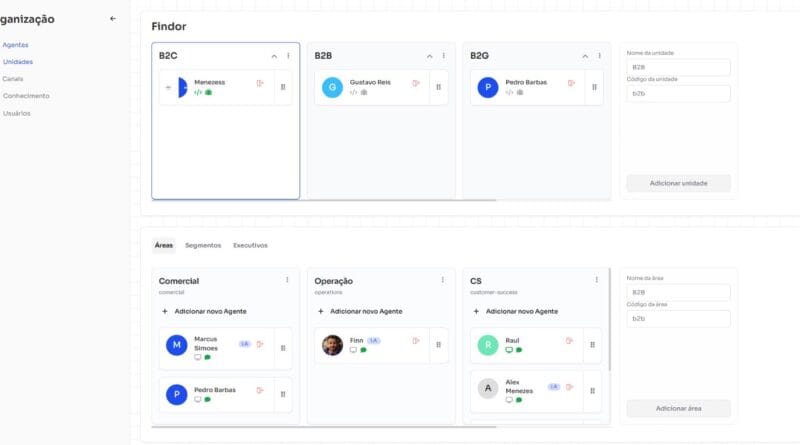
Task: Switch to the Segmentos tab
Action: [x=203, y=245]
